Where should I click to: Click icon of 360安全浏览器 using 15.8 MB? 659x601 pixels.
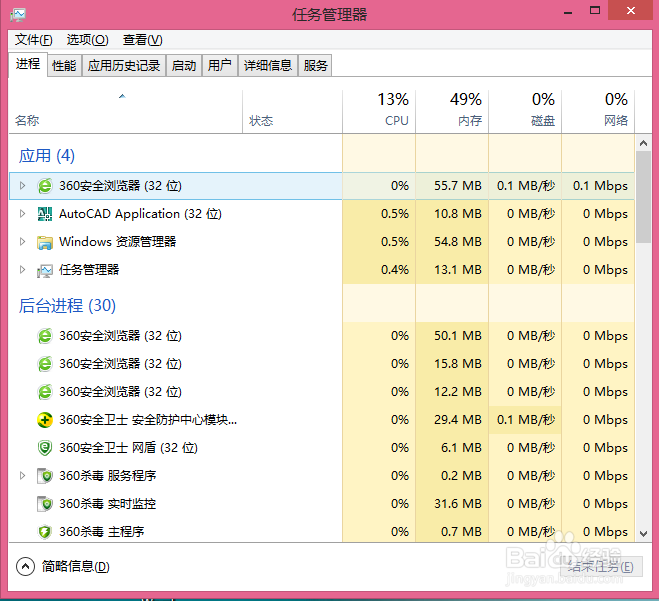pos(45,364)
